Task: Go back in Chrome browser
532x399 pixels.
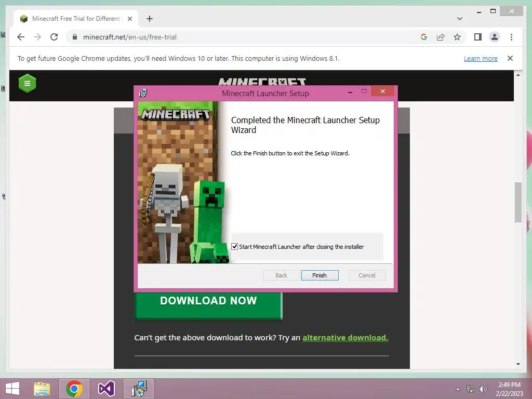Action: click(21, 37)
